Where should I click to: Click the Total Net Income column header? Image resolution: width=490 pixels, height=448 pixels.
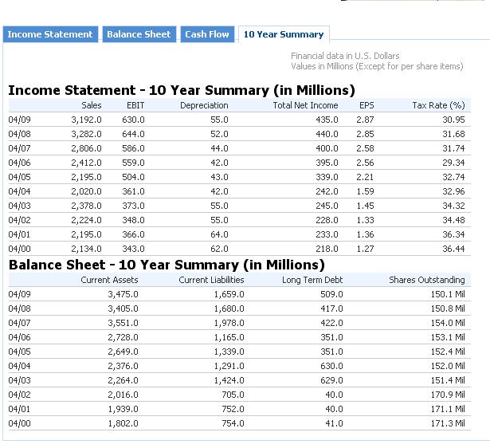coord(305,105)
